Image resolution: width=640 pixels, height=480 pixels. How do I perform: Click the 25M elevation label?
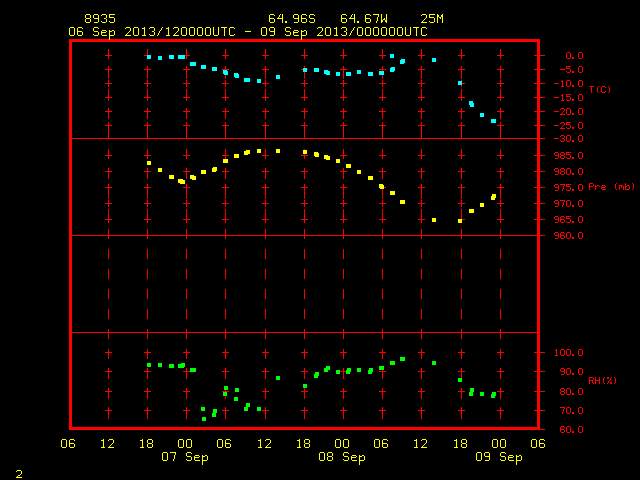pyautogui.click(x=432, y=19)
